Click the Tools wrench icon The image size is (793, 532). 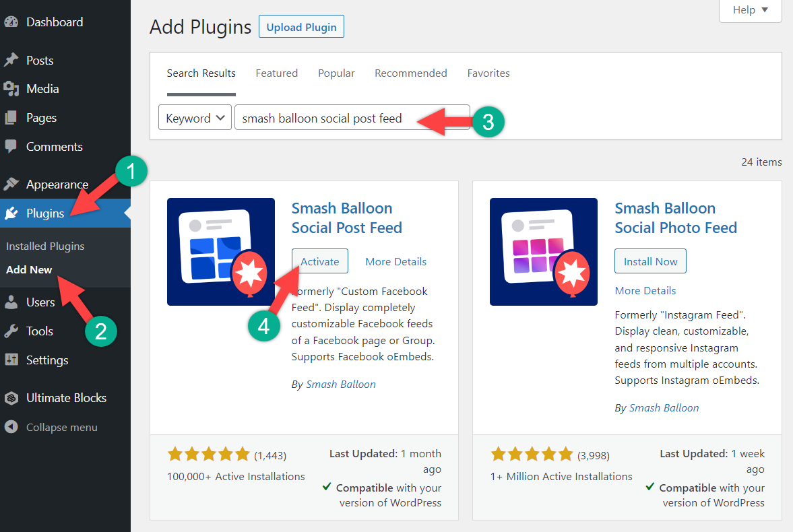click(x=11, y=331)
